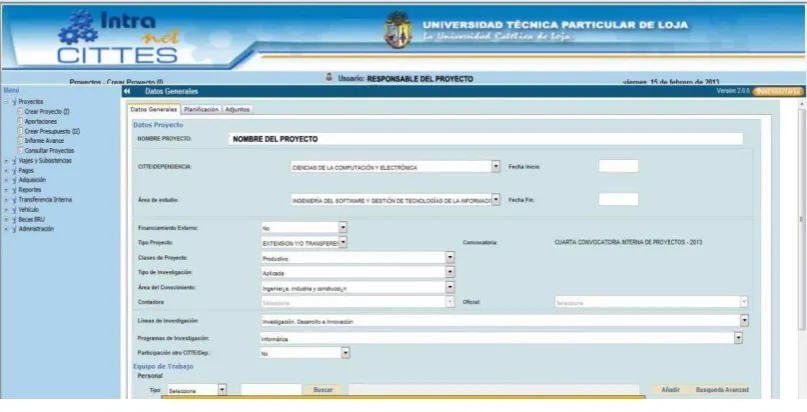Open Informe Avance in the menu
The height and width of the screenshot is (412, 807).
(x=44, y=140)
